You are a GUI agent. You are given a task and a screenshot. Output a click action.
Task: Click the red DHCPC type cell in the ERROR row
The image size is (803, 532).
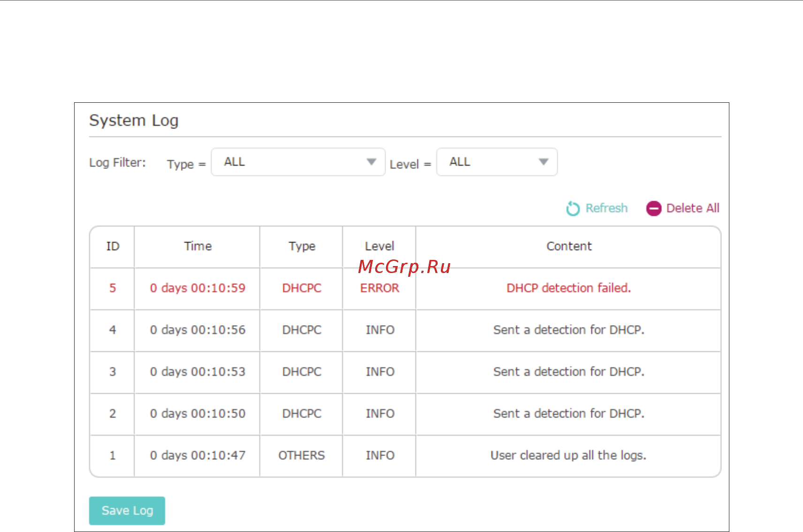(x=302, y=288)
